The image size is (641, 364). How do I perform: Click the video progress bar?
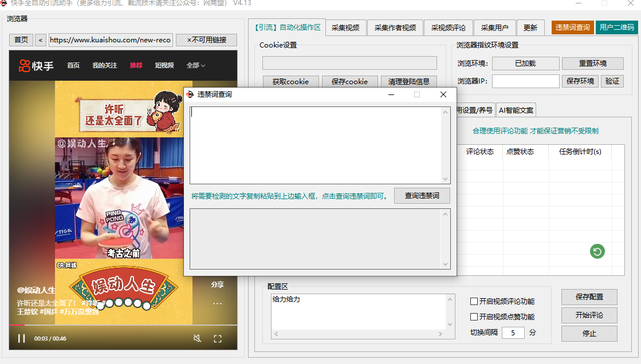(x=123, y=325)
